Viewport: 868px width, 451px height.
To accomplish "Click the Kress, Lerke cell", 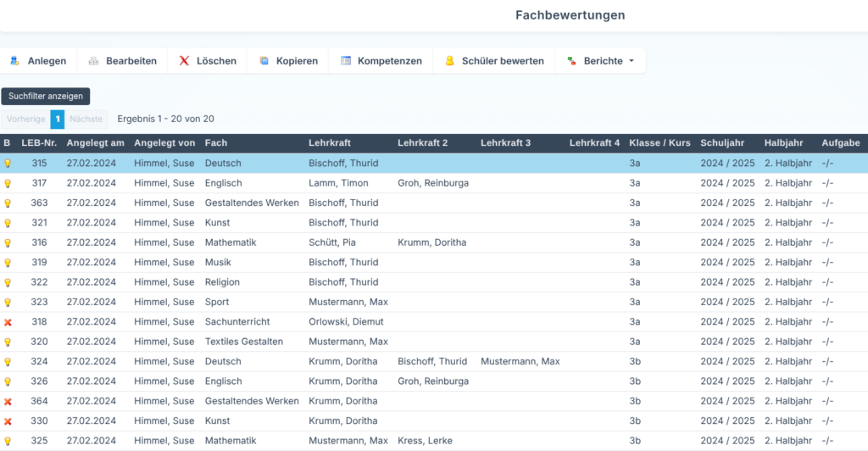I will tap(425, 441).
